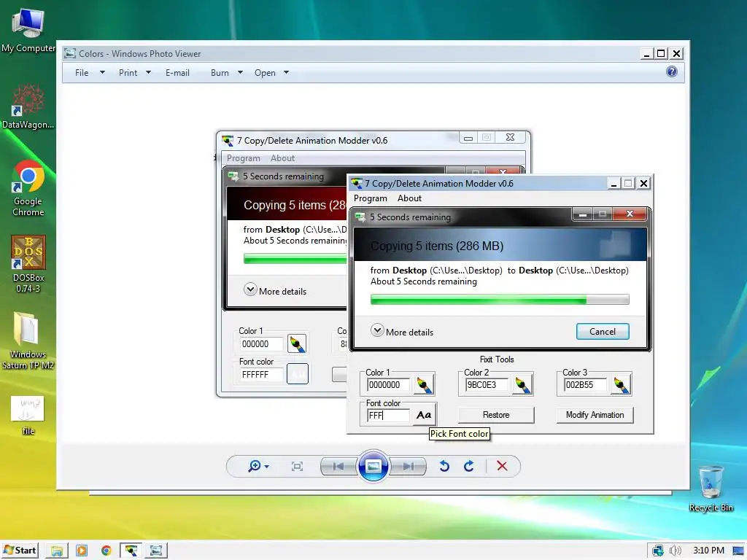Open the Start menu
Image resolution: width=747 pixels, height=560 pixels.
click(x=20, y=551)
